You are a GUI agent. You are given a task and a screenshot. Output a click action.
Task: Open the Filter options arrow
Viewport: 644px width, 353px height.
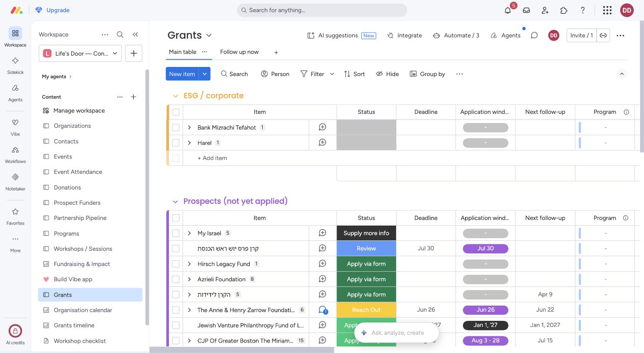332,74
